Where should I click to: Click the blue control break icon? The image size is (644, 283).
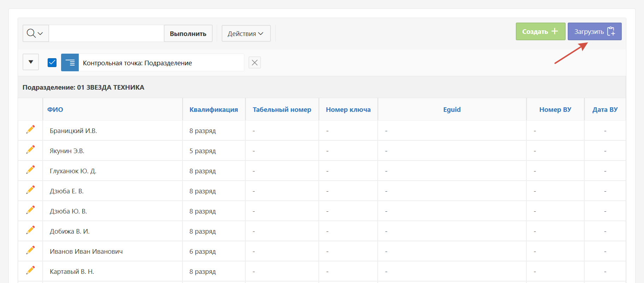click(70, 63)
